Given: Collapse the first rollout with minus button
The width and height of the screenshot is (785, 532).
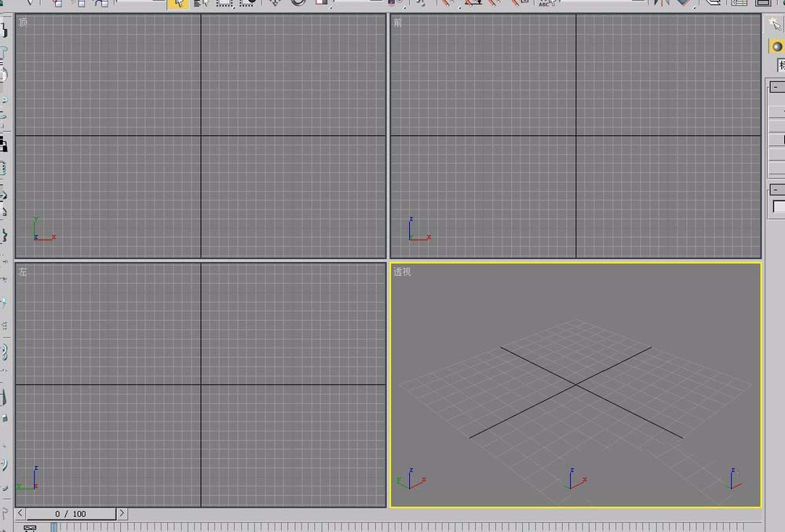Looking at the screenshot, I should [x=776, y=87].
